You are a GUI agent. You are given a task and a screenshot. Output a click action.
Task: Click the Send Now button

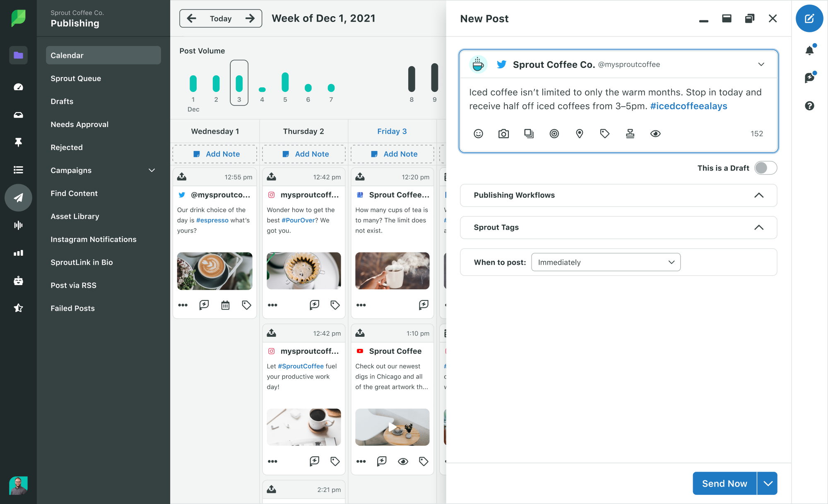coord(724,483)
